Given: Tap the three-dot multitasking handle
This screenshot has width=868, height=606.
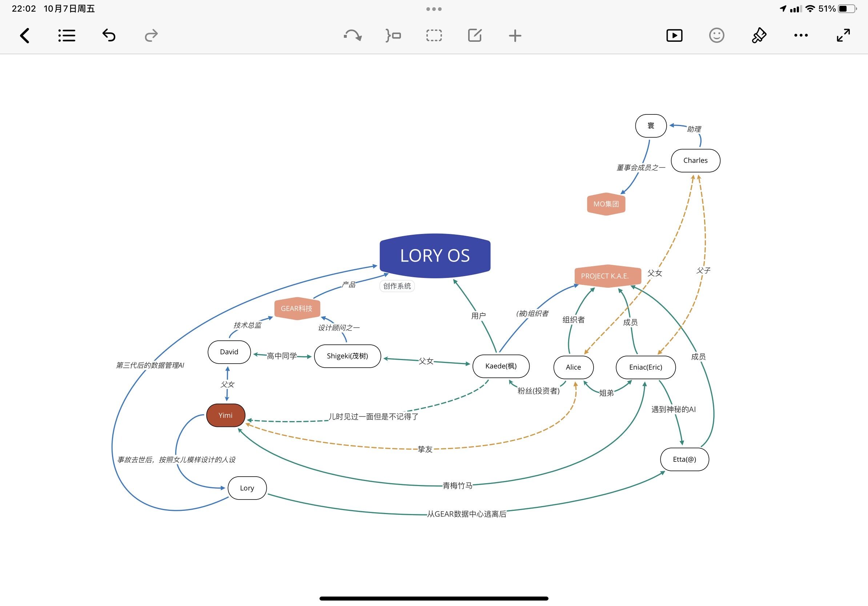Looking at the screenshot, I should click(x=434, y=9).
